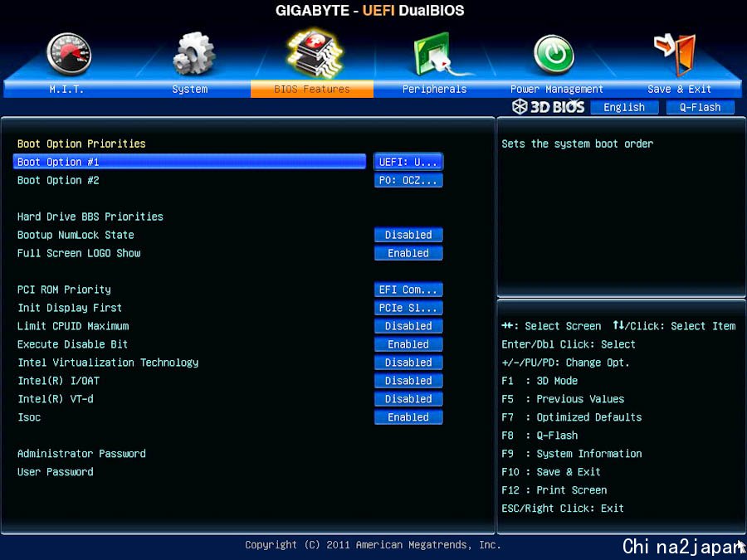Select the Execute Disable Bit label
Viewport: 747px width, 560px height.
point(72,344)
